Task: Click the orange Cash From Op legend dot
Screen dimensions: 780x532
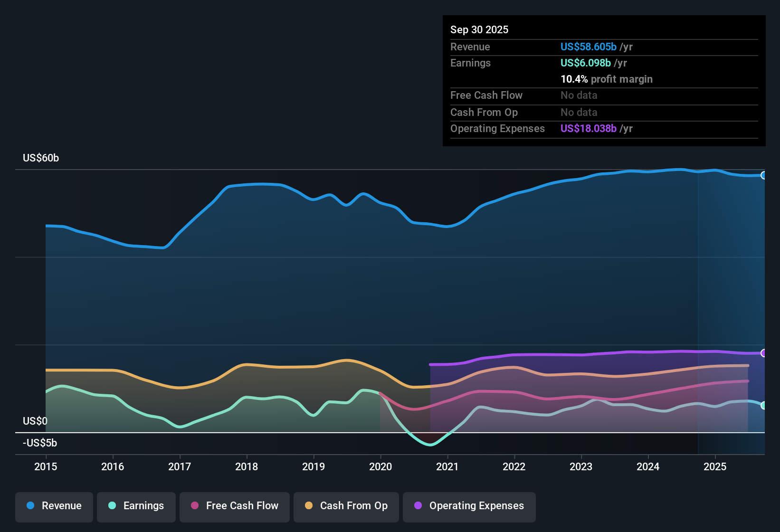Action: (309, 506)
